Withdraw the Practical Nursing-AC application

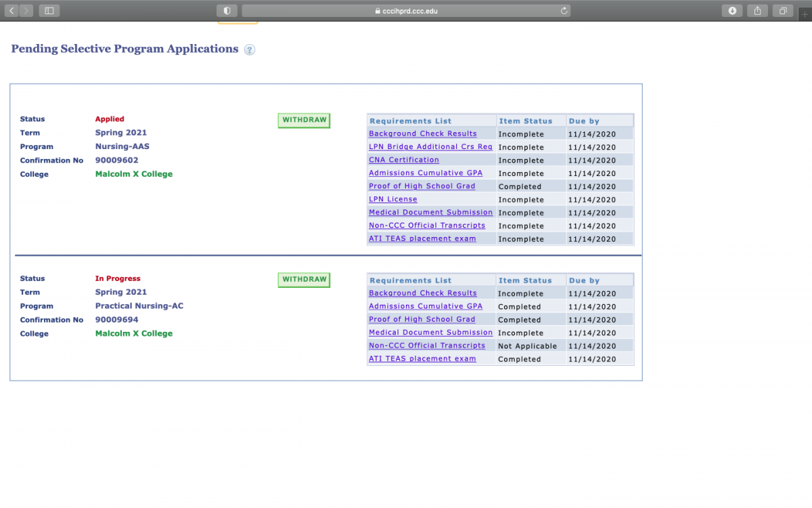304,280
